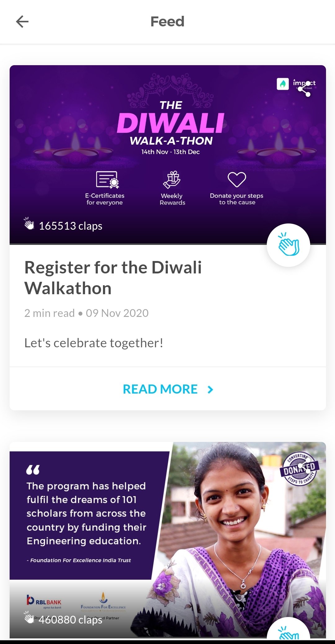Share the Diwali Walk-a-thon post
335x644 pixels.
[x=304, y=89]
